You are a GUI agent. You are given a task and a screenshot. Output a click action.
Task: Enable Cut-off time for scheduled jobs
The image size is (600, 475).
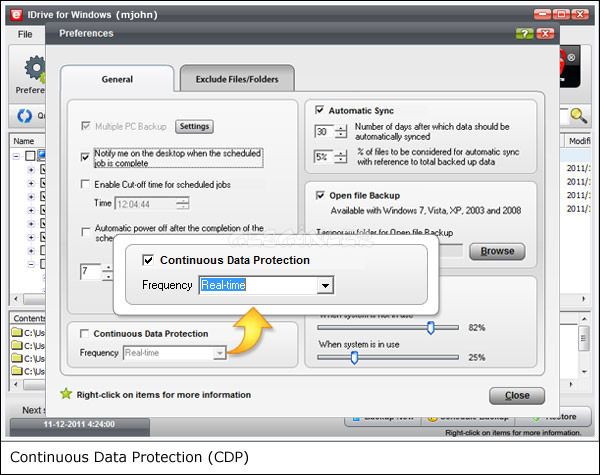pos(85,184)
